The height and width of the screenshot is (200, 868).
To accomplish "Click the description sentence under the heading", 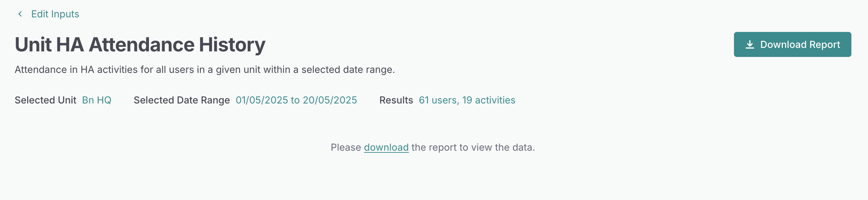I will tap(204, 69).
